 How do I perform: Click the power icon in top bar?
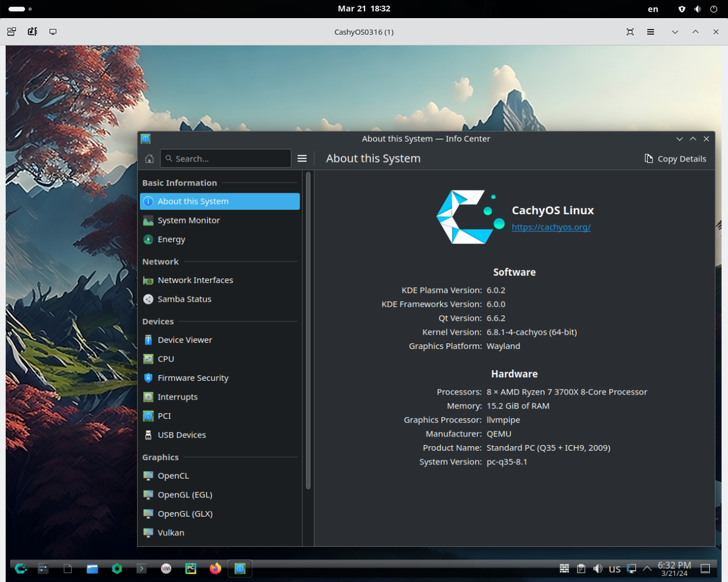pyautogui.click(x=713, y=9)
